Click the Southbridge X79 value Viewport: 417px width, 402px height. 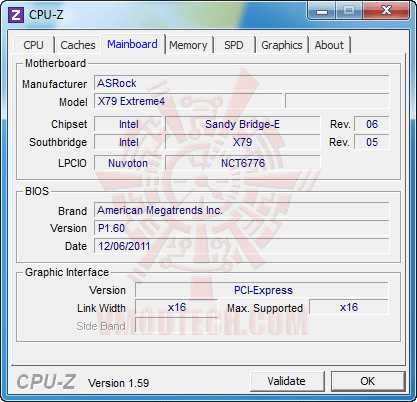coord(242,142)
